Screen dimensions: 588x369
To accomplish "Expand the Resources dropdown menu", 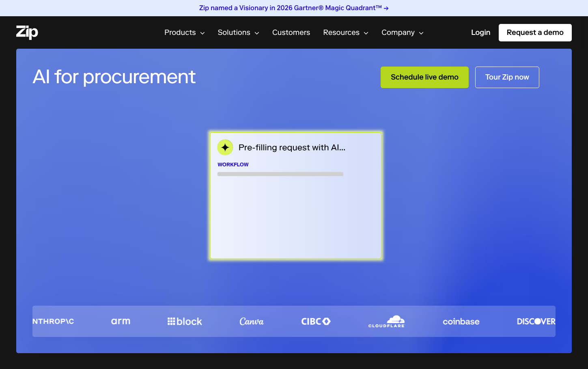I will coord(345,32).
